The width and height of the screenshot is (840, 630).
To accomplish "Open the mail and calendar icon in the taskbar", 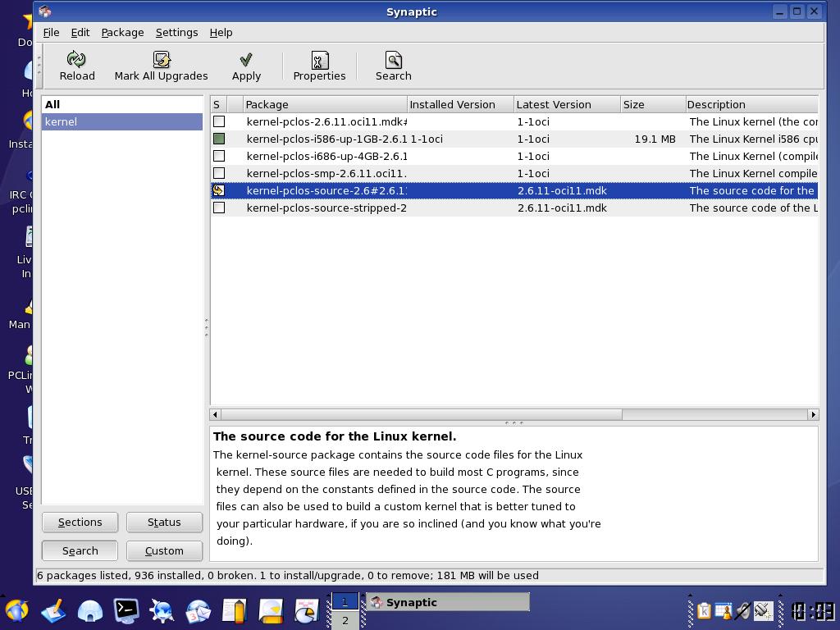I will (199, 610).
